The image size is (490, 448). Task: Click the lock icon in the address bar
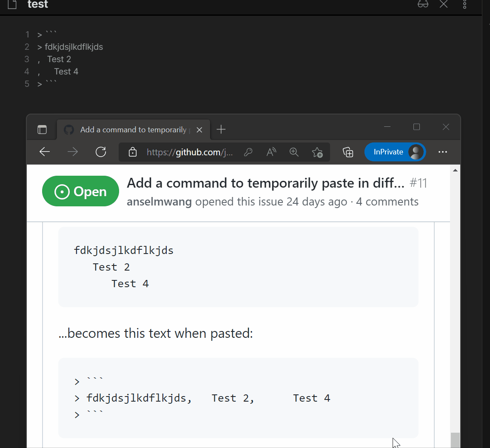pyautogui.click(x=132, y=152)
